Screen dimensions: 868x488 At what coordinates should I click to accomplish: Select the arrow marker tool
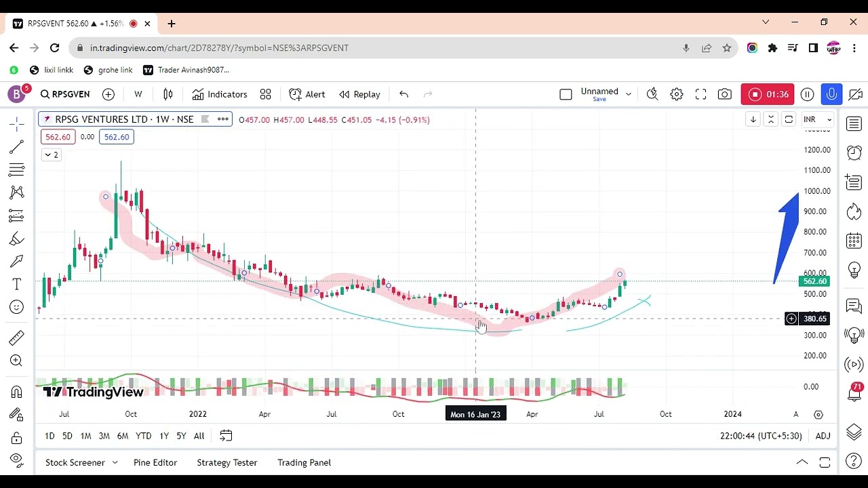coord(17,261)
